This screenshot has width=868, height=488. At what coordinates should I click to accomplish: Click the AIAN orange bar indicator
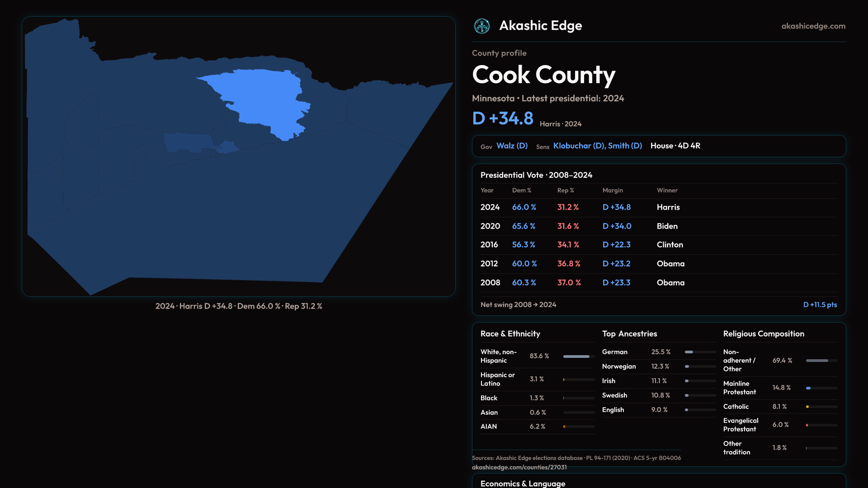click(x=564, y=427)
